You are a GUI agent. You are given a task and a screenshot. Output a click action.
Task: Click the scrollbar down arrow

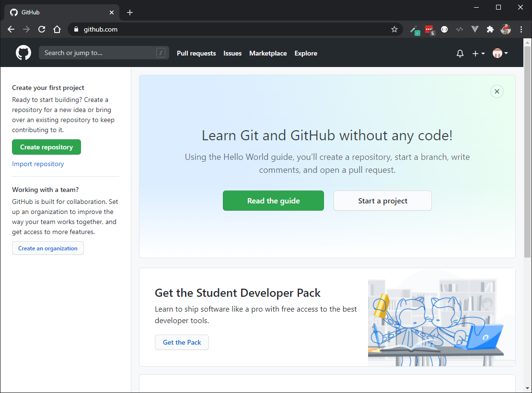click(x=527, y=388)
